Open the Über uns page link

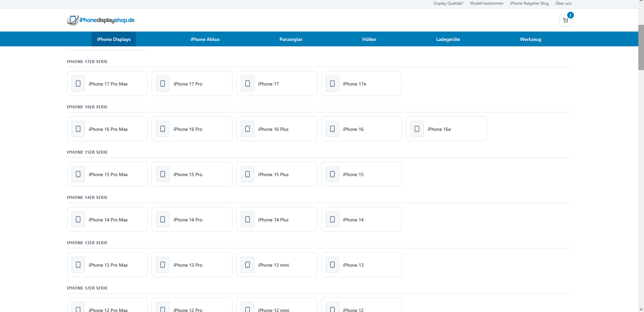tap(563, 3)
